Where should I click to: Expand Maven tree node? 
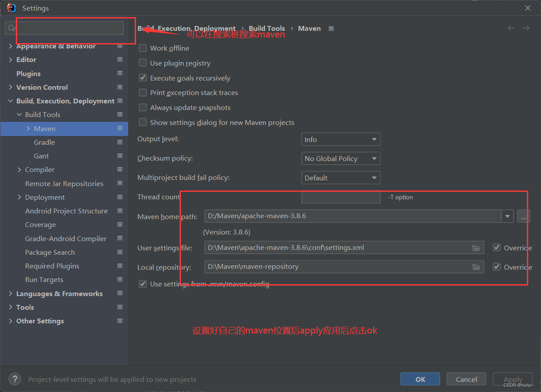coord(28,128)
